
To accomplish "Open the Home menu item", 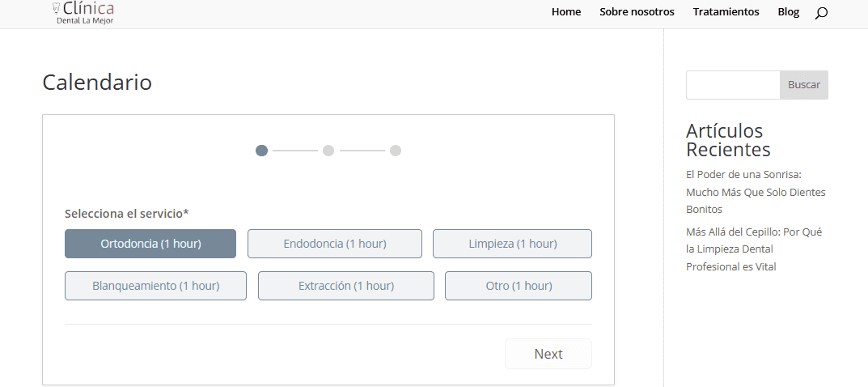I will tap(566, 12).
